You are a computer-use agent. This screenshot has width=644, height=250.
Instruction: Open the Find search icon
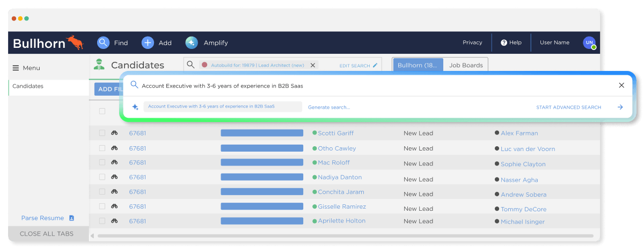coord(104,42)
